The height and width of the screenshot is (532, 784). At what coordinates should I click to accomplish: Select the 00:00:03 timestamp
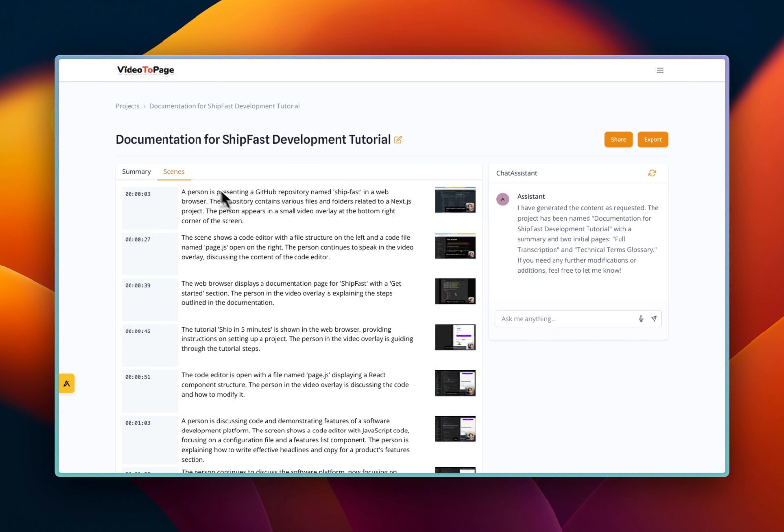[138, 194]
